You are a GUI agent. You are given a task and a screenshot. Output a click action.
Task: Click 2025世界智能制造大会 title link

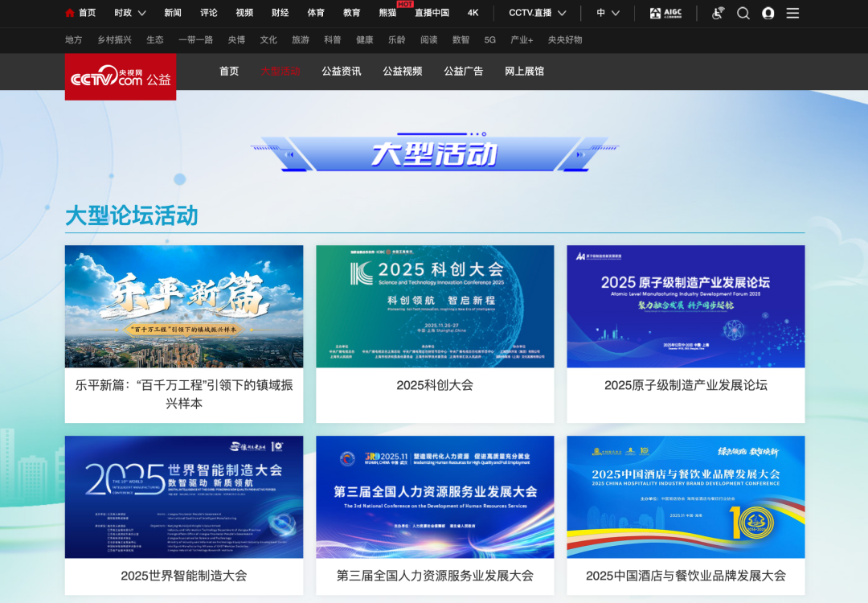point(184,576)
